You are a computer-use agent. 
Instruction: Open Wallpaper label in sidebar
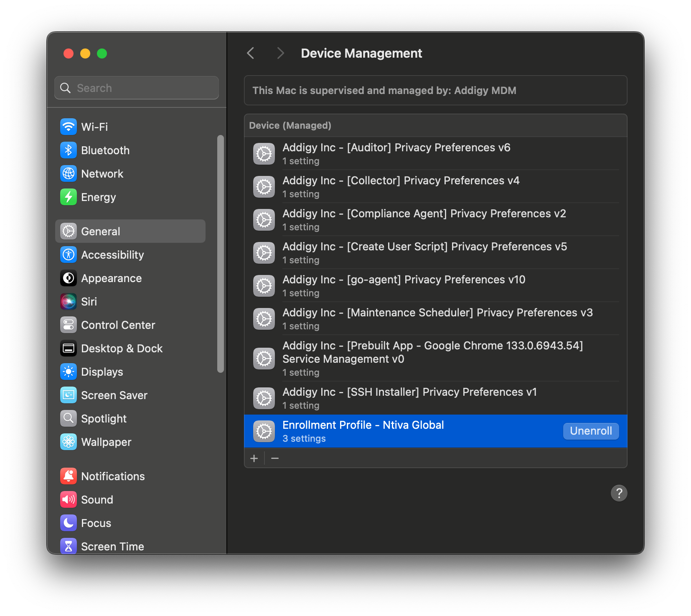(x=106, y=442)
